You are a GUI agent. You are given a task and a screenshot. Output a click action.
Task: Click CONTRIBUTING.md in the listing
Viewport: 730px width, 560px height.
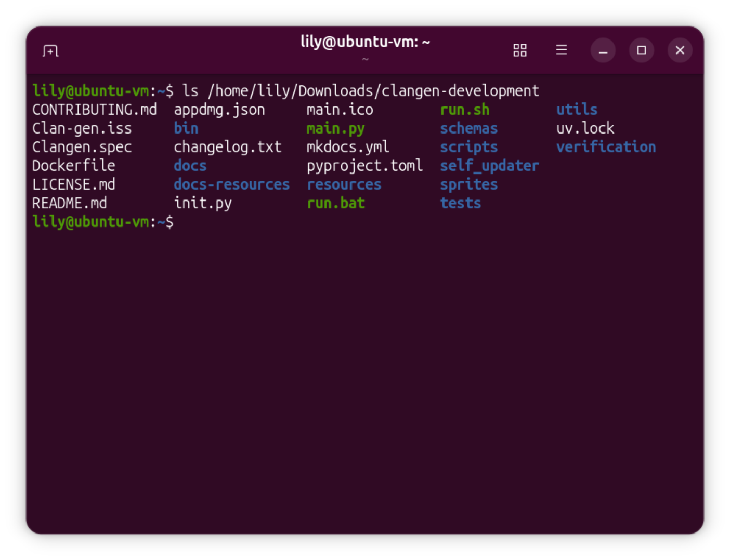(x=95, y=110)
